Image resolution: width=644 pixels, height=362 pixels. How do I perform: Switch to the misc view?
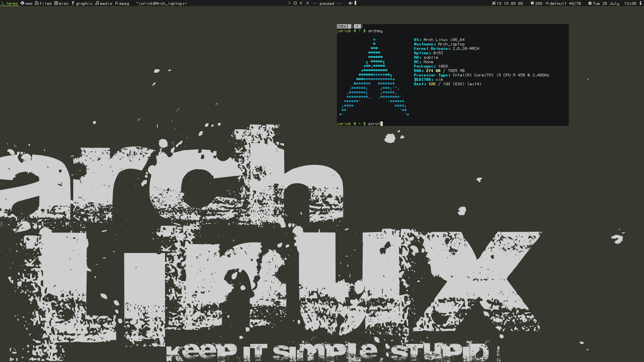(62, 3)
